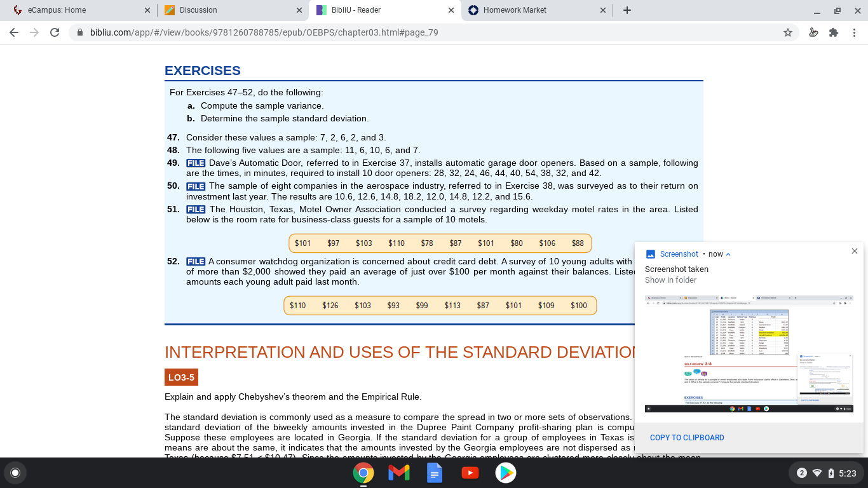This screenshot has height=488, width=868.
Task: Click the FILE badge for exercise 50
Action: point(196,186)
